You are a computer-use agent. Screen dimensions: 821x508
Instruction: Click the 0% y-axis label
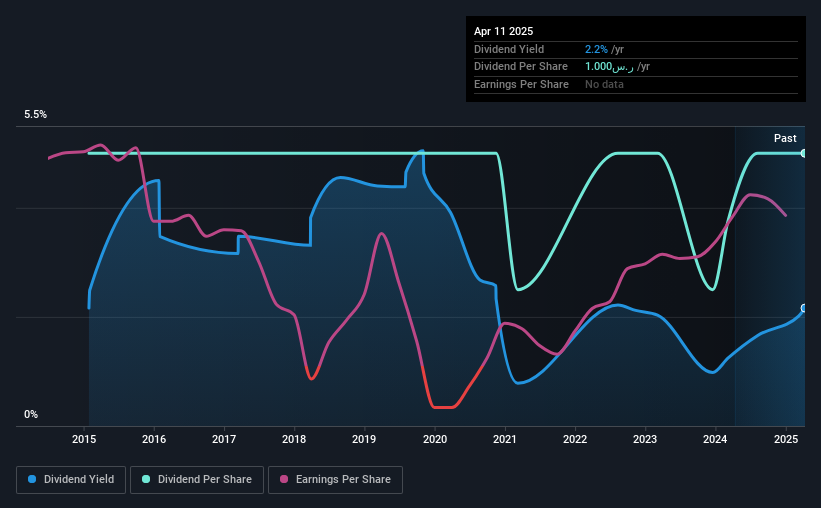coord(31,414)
